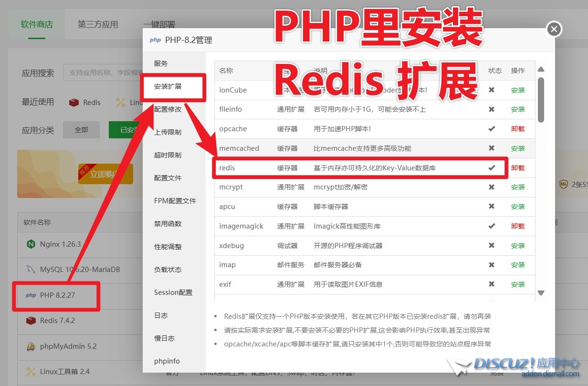Screen dimensions: 588x386
Task: Install the exif extension
Action: coord(518,284)
